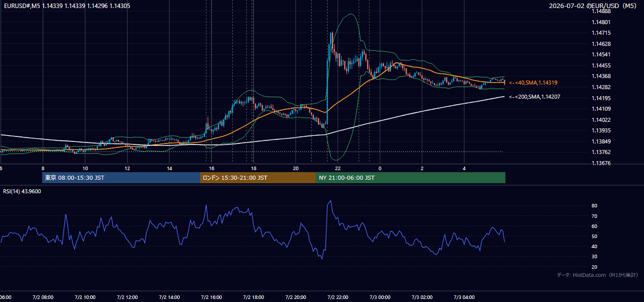The image size is (644, 302).
Task: Click price axis value 1.14109
Action: pyautogui.click(x=601, y=109)
